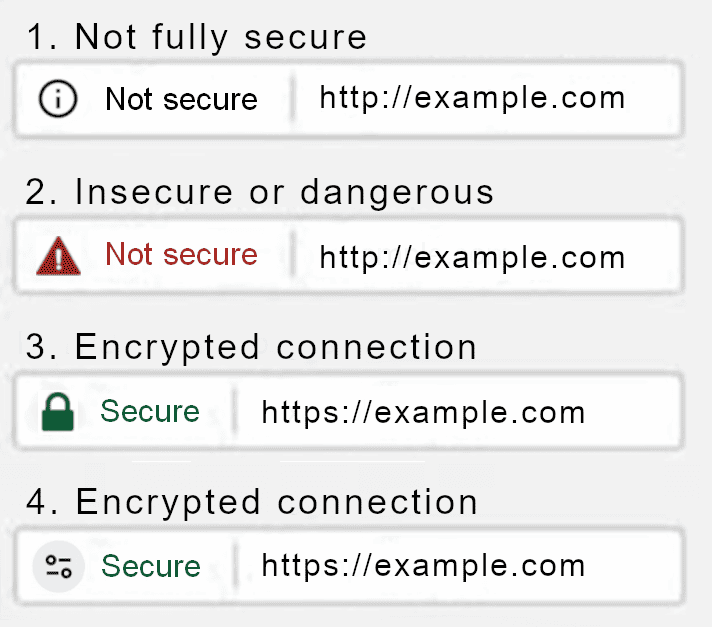The width and height of the screenshot is (712, 627).
Task: Click "Secure" label beside the tune icon
Action: tap(151, 567)
